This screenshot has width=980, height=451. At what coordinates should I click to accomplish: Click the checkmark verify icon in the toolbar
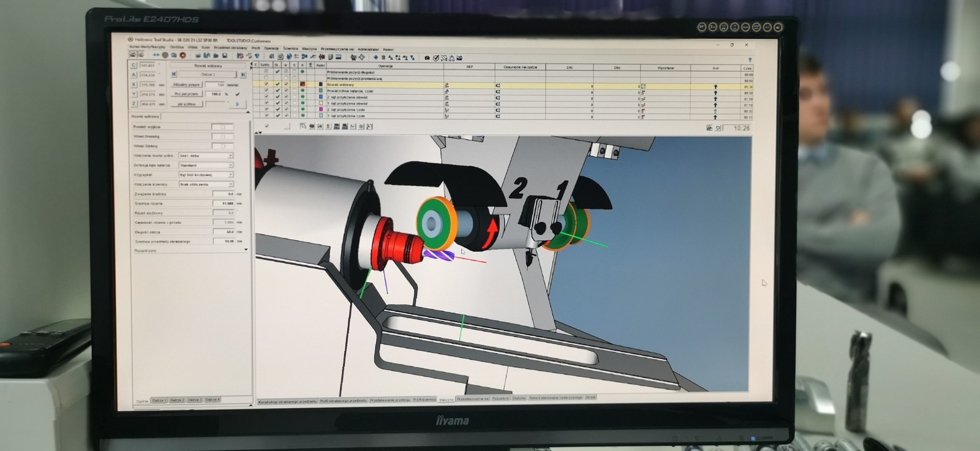coord(435,58)
